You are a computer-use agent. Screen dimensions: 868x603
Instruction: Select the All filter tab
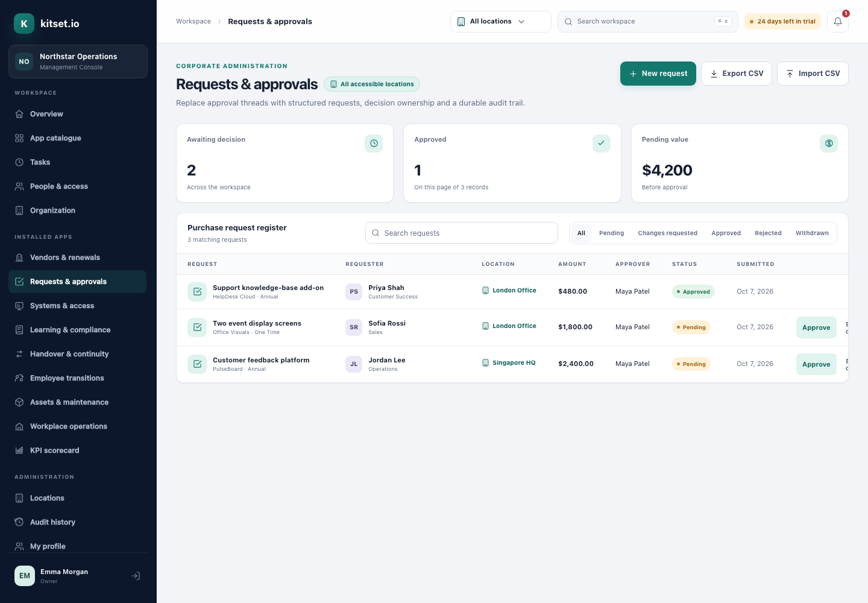pyautogui.click(x=581, y=233)
